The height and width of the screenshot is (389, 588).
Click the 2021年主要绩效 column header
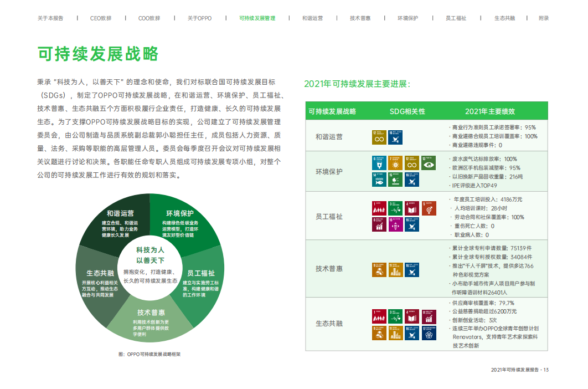click(490, 111)
